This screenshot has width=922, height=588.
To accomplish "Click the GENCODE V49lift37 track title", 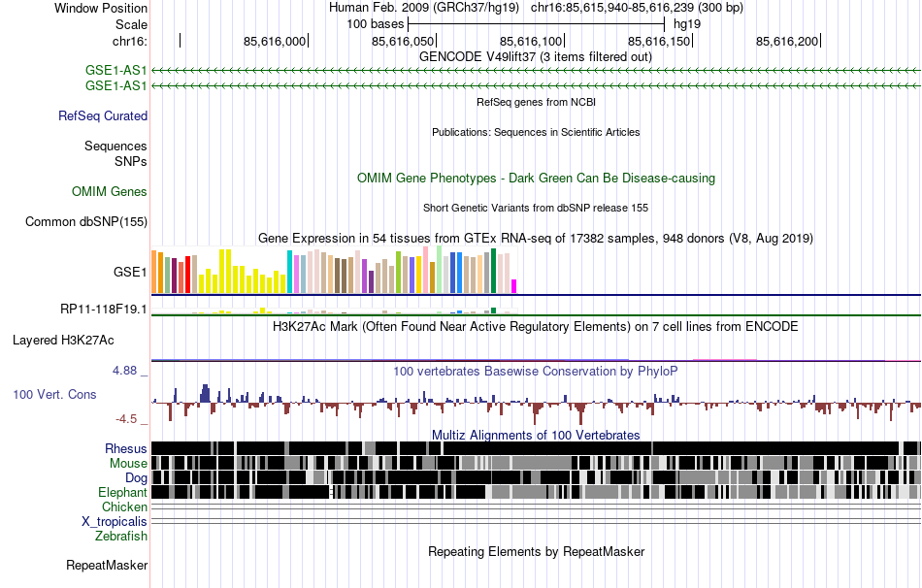I will pos(535,57).
